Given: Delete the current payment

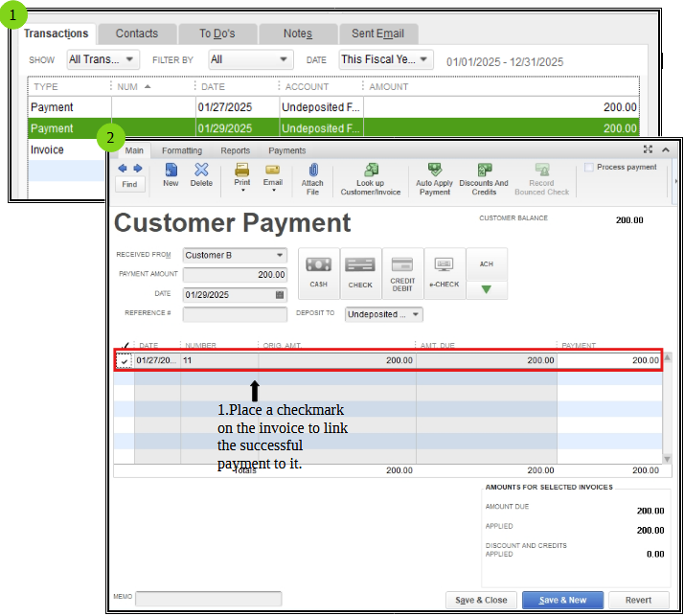Looking at the screenshot, I should [x=201, y=175].
